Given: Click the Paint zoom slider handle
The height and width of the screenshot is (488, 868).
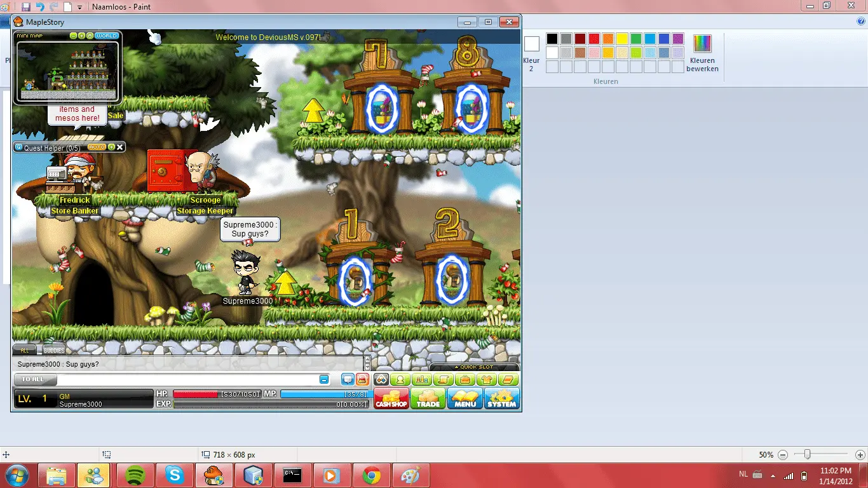Looking at the screenshot, I should pyautogui.click(x=807, y=454).
